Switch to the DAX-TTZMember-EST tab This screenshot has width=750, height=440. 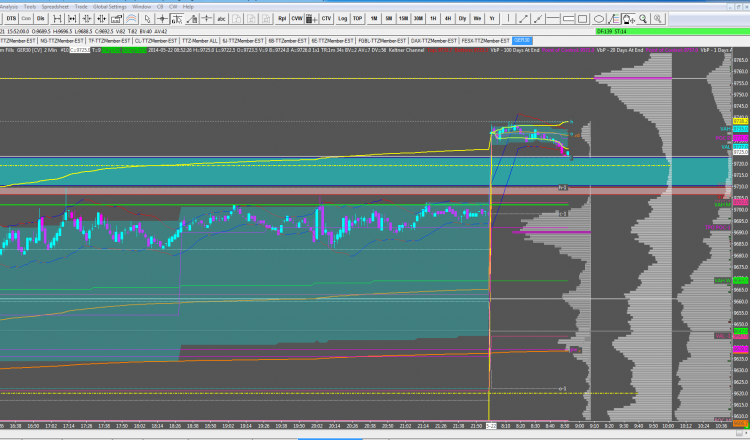click(434, 41)
